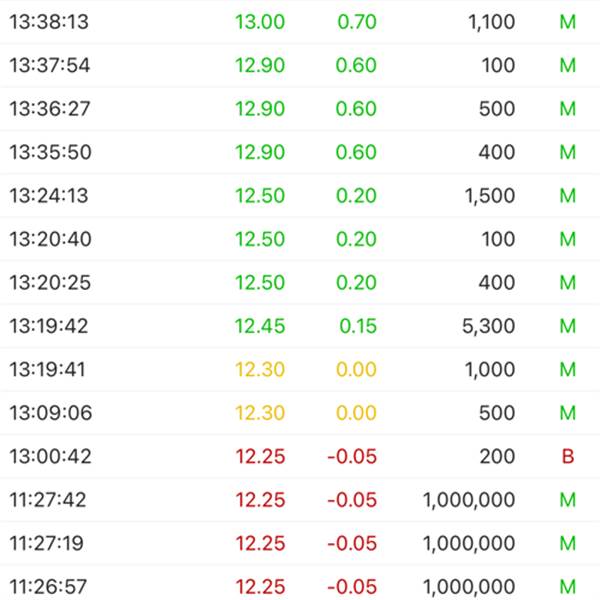
Task: Click the 13:37:54 timestamp
Action: click(x=48, y=66)
